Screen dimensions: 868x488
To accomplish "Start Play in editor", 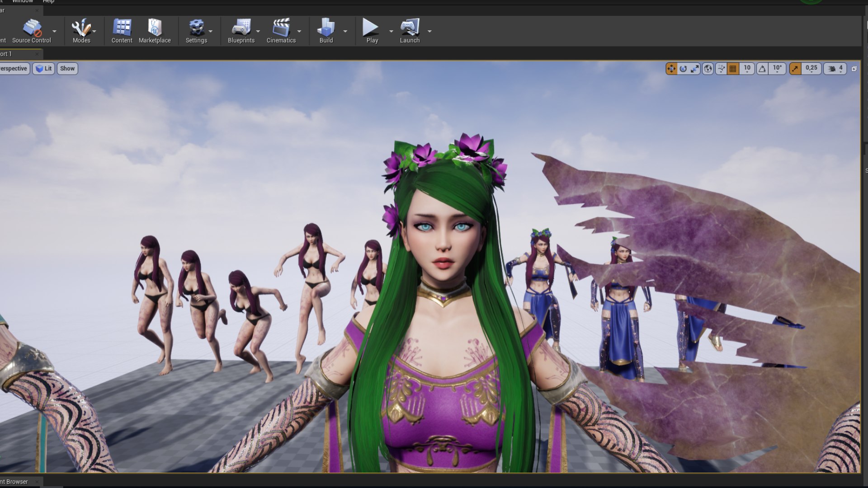I will tap(372, 31).
